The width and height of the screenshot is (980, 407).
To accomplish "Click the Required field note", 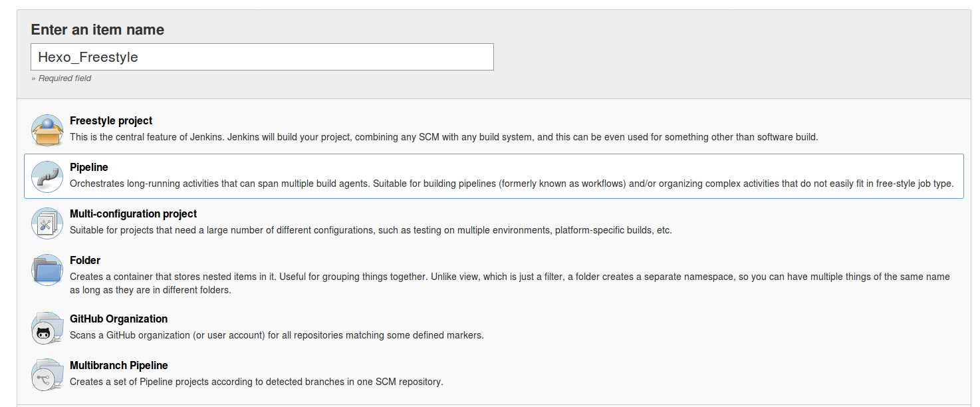I will point(61,78).
